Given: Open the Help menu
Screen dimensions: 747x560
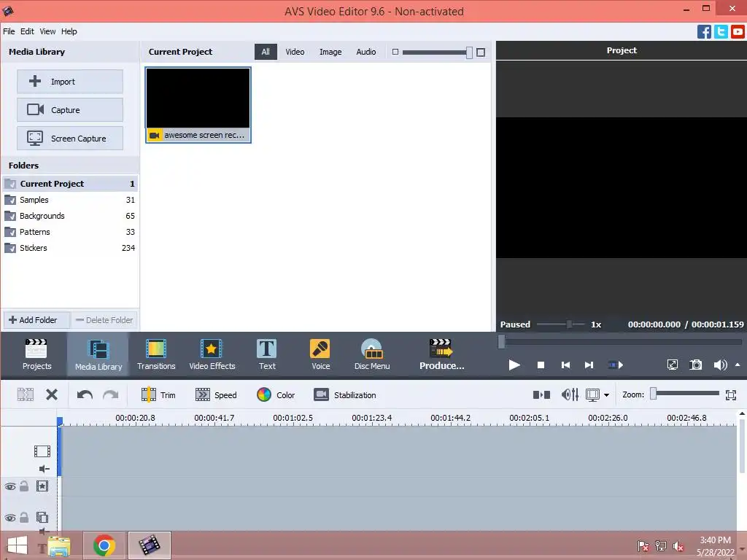Looking at the screenshot, I should (69, 31).
